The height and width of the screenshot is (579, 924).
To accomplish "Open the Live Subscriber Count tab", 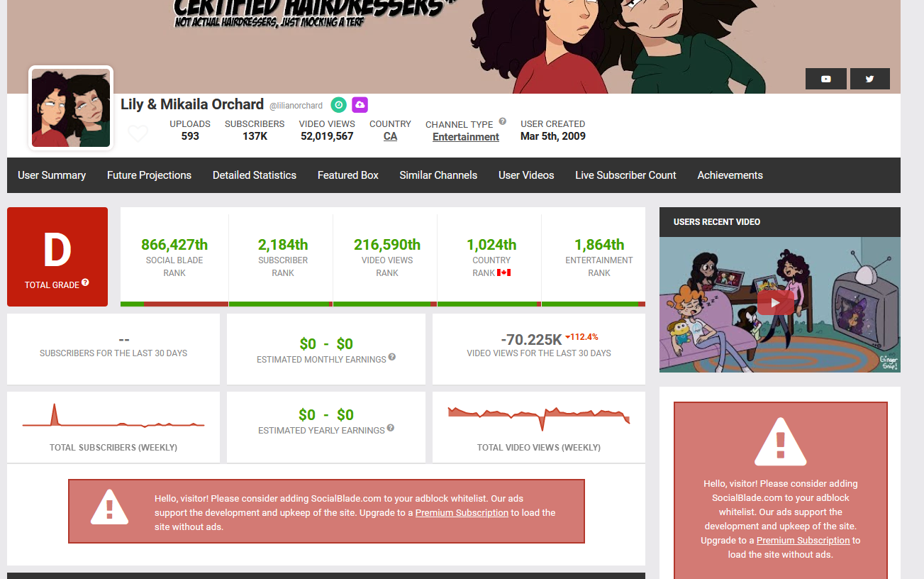I will 625,175.
